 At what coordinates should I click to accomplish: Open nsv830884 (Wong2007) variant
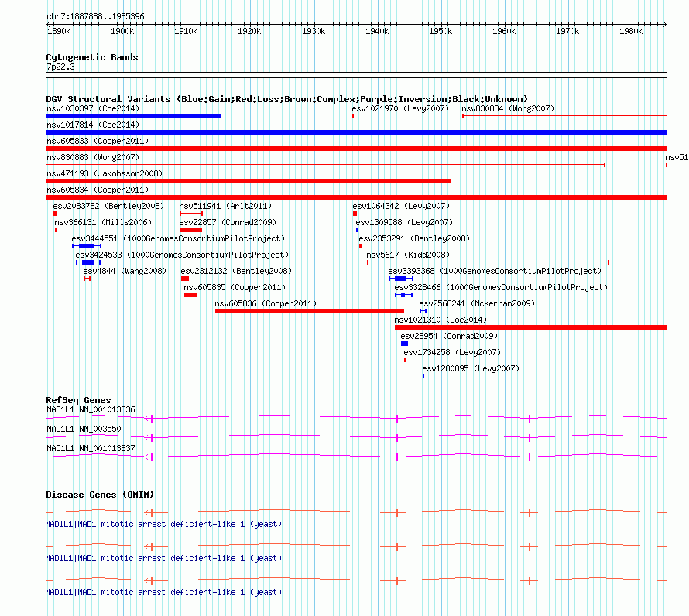point(508,108)
